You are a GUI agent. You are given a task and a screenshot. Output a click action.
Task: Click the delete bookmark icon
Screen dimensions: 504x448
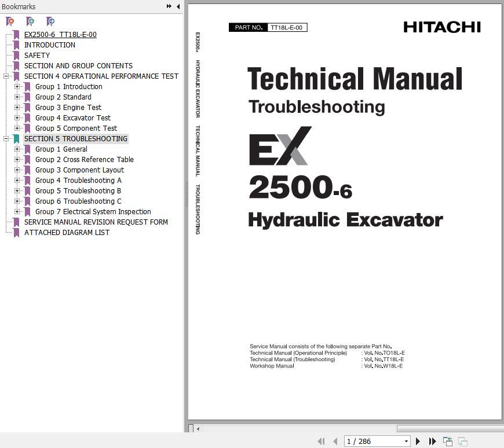10,21
